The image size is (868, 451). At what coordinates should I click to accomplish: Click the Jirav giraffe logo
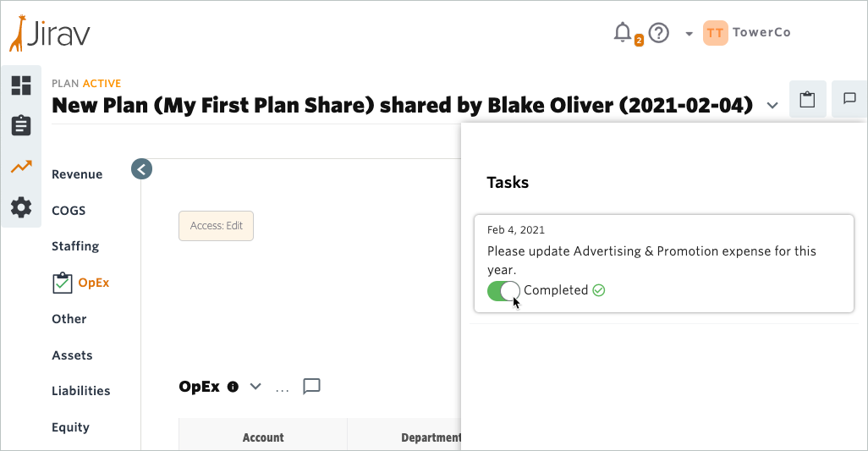click(50, 33)
